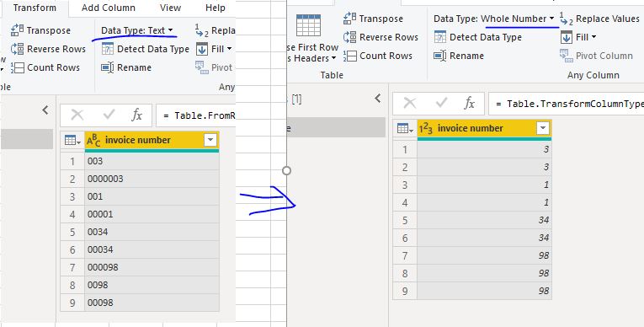The height and width of the screenshot is (327, 644).
Task: Select cell with value 00001
Action: click(152, 214)
